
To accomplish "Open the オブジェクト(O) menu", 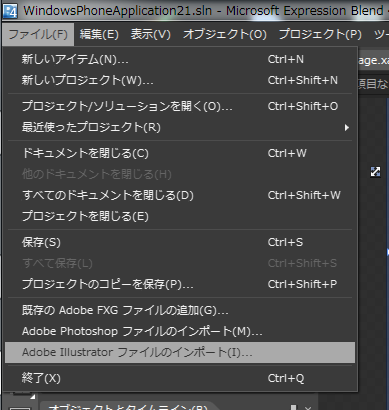I will [x=225, y=34].
